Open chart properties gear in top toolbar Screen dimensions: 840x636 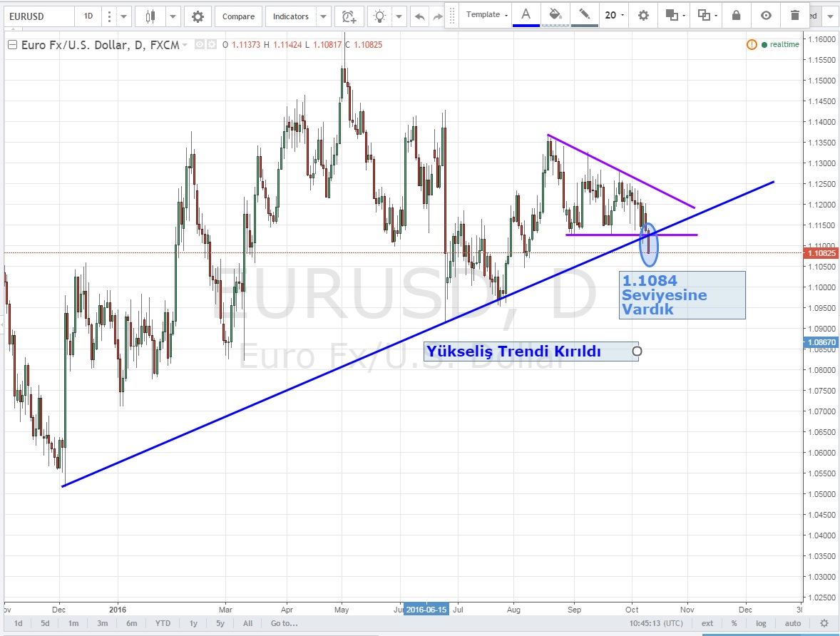198,16
